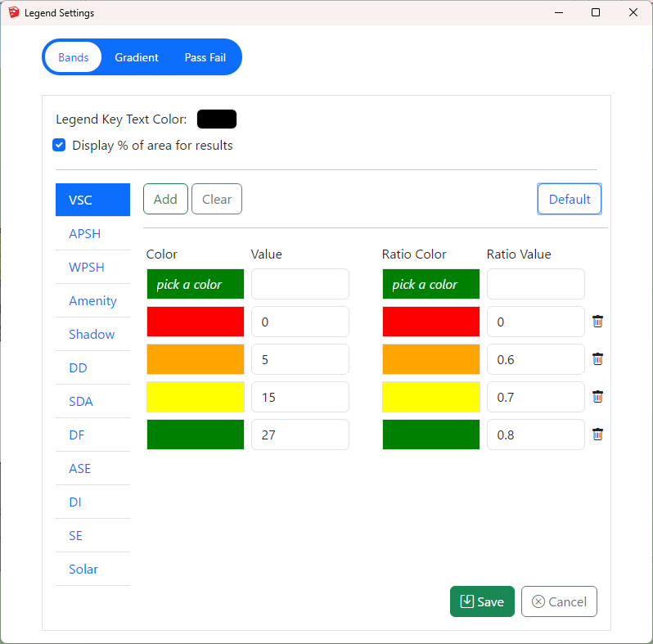Click the orange color swatch for value 5
Image resolution: width=653 pixels, height=644 pixels.
coord(196,359)
